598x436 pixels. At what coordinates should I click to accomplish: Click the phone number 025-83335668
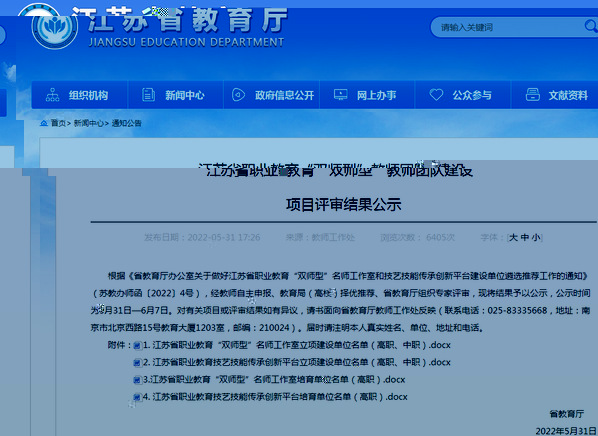click(x=517, y=311)
